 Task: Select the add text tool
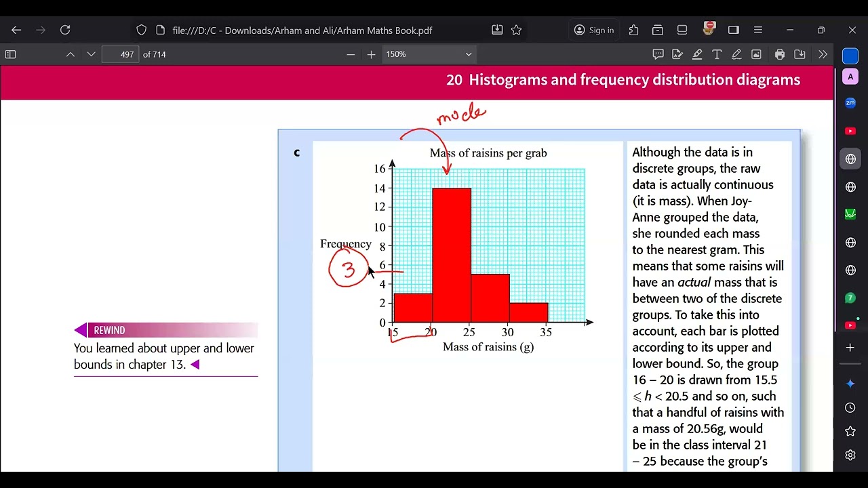pyautogui.click(x=717, y=54)
